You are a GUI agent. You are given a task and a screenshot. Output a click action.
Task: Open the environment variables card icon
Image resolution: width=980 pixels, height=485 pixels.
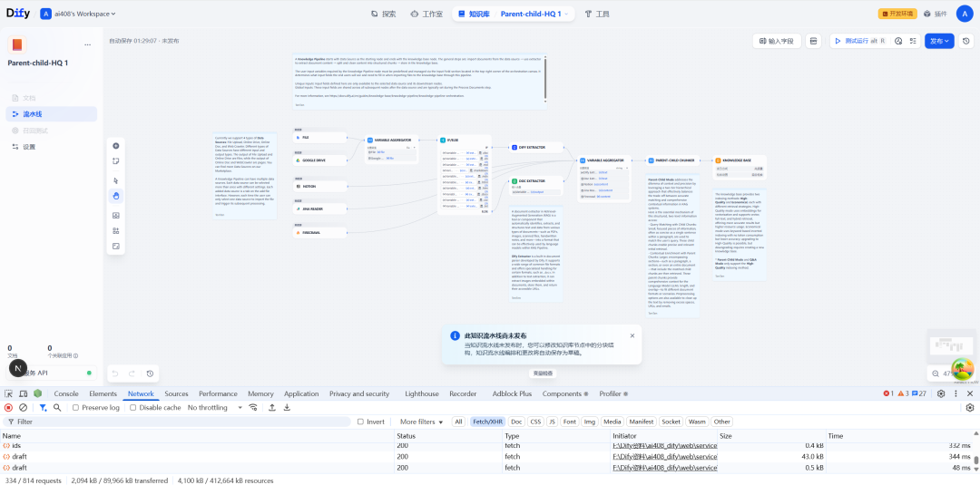click(813, 41)
